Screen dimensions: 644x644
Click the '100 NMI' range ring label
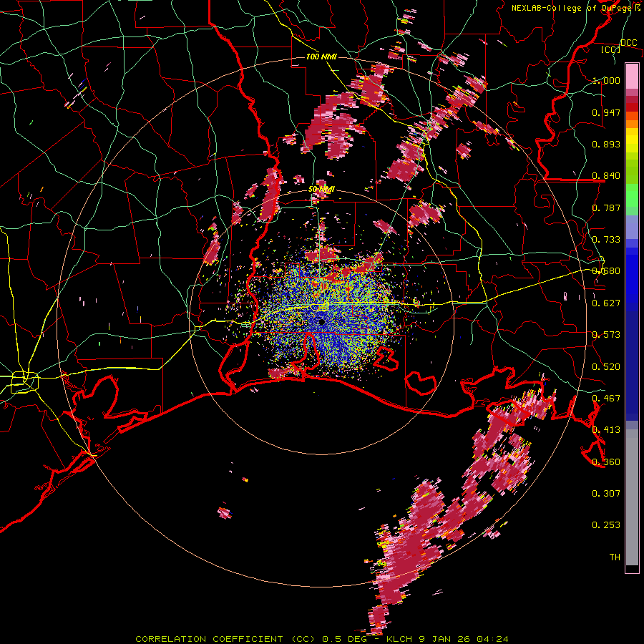[x=321, y=57]
